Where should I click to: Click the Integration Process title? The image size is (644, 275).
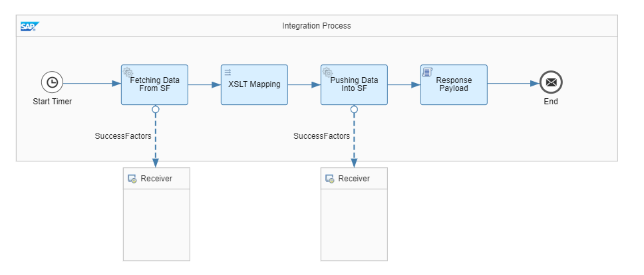317,26
